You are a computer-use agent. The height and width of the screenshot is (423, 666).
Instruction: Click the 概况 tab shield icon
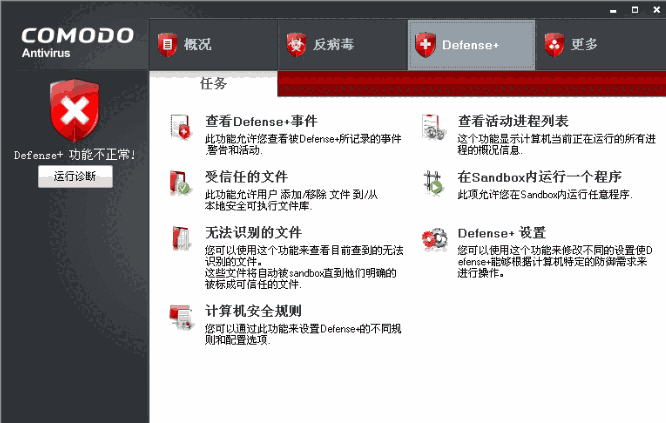tap(167, 45)
